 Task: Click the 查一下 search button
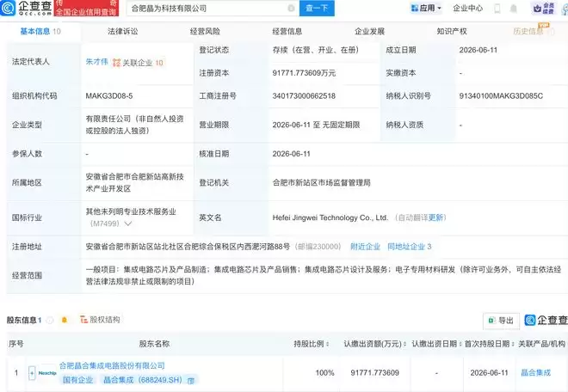tap(317, 8)
